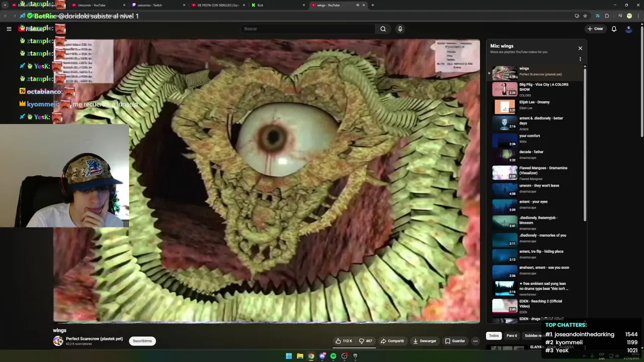The image size is (644, 362).
Task: Open the Chrome extensions puzzle icon
Action: [607, 16]
